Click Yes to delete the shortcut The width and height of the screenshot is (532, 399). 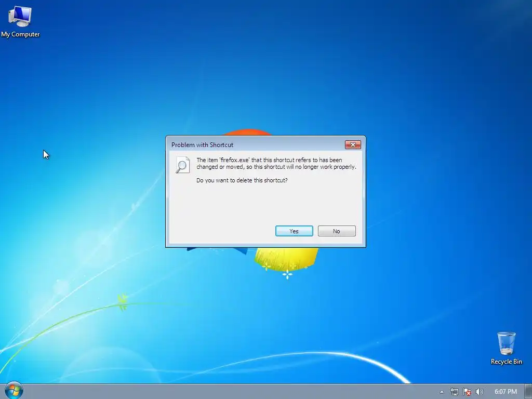294,231
